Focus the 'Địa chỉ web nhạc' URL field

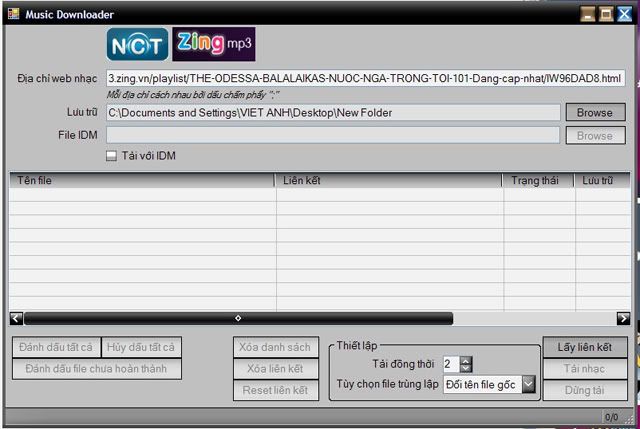[x=364, y=78]
